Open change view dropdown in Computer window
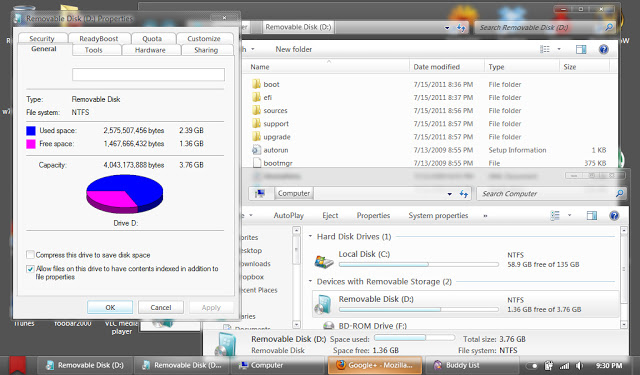The image size is (640, 375). [x=569, y=215]
